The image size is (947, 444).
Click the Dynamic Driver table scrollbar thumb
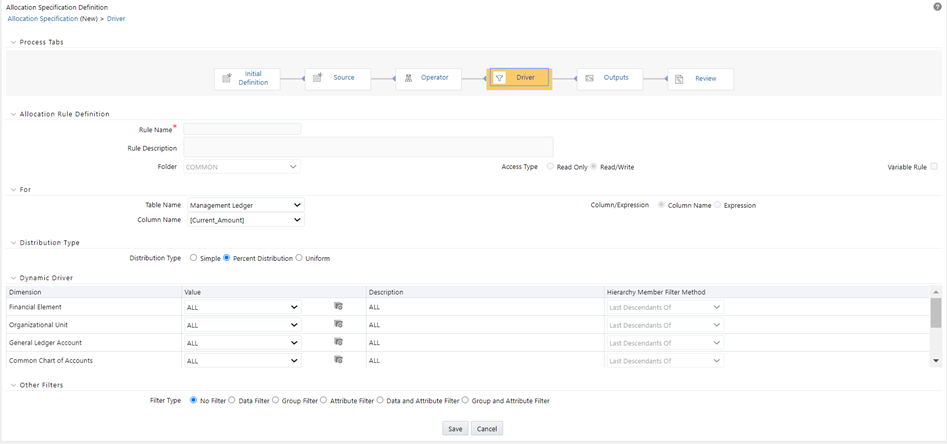pyautogui.click(x=936, y=312)
